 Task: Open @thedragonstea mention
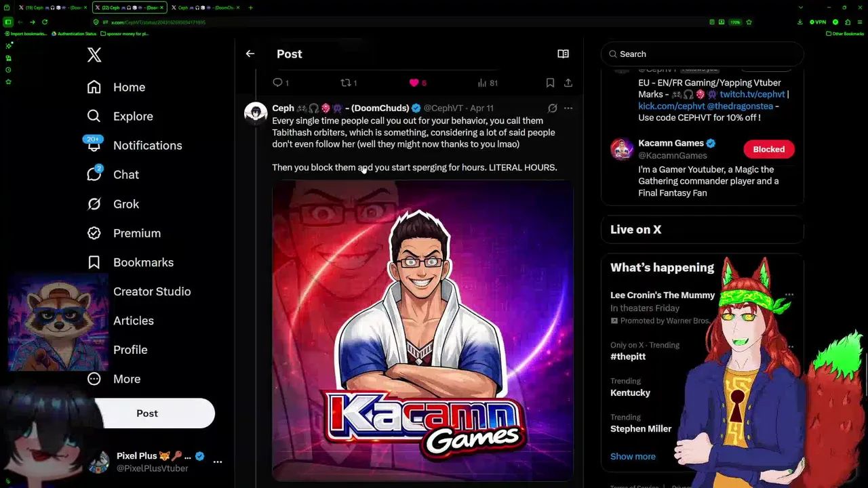coord(740,106)
